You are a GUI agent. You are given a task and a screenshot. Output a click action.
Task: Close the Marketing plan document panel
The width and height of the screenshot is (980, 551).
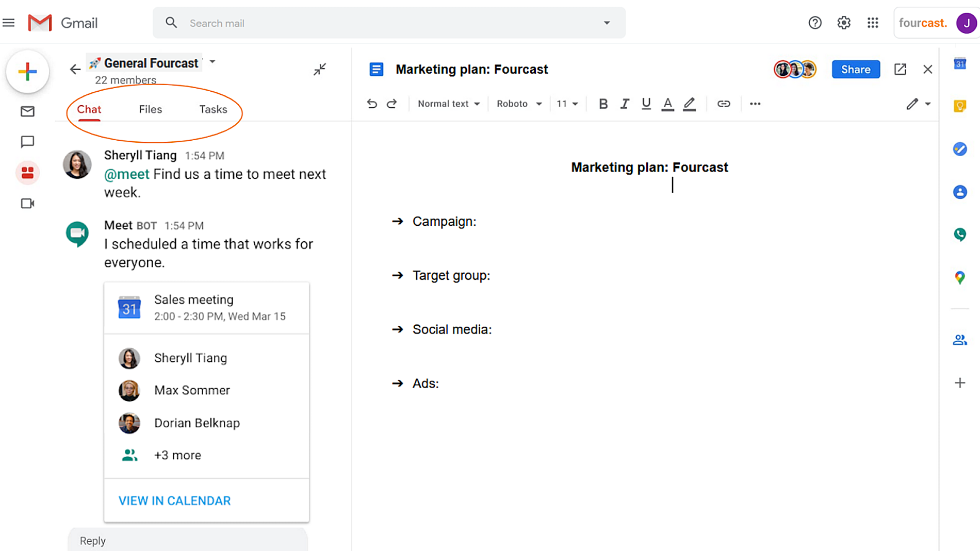[x=928, y=69]
